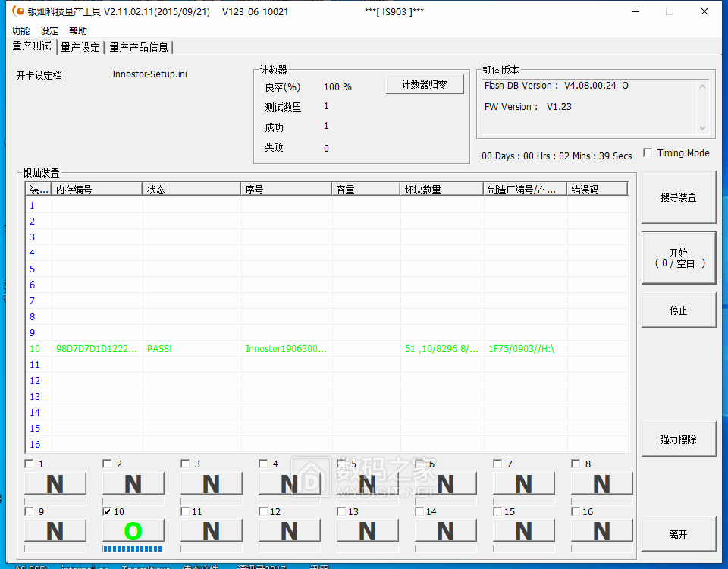Viewport: 728px width, 569px height.
Task: Click port 10 green O status icon
Action: pos(133,531)
